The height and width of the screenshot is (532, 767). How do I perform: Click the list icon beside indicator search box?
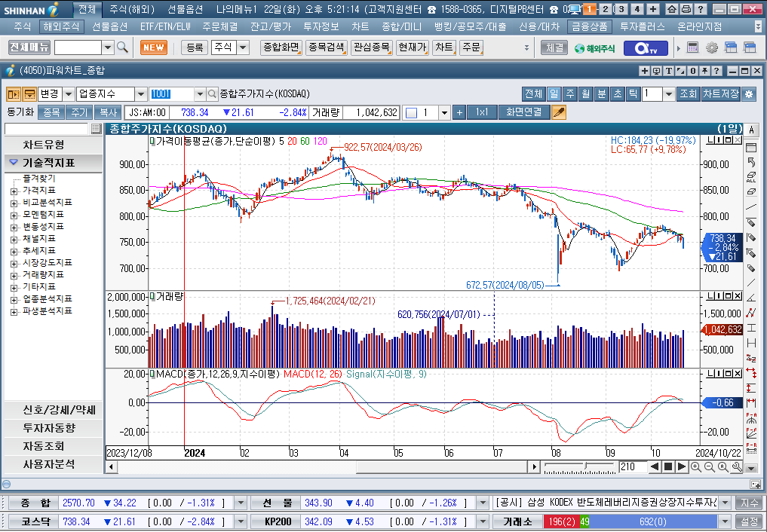click(x=97, y=129)
